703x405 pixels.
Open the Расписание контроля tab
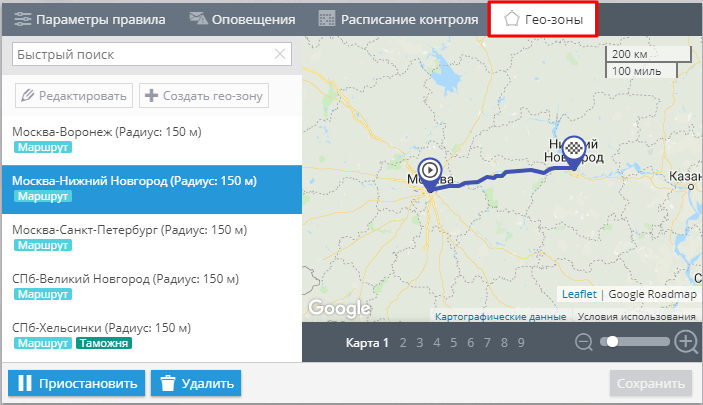click(x=398, y=19)
